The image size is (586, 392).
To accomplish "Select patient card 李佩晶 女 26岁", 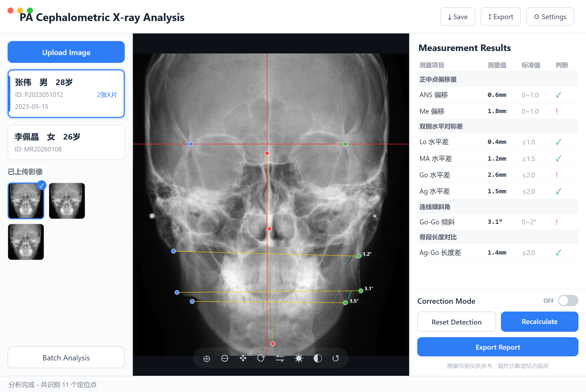I will click(66, 142).
